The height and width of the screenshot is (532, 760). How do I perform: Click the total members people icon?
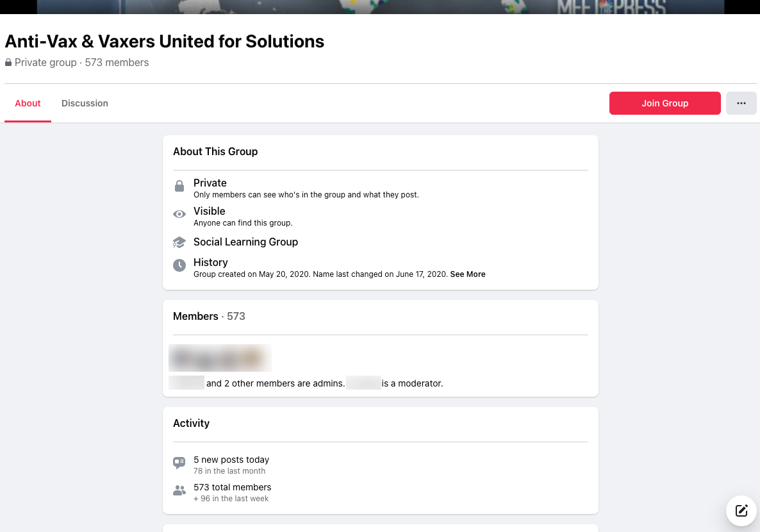(x=179, y=491)
